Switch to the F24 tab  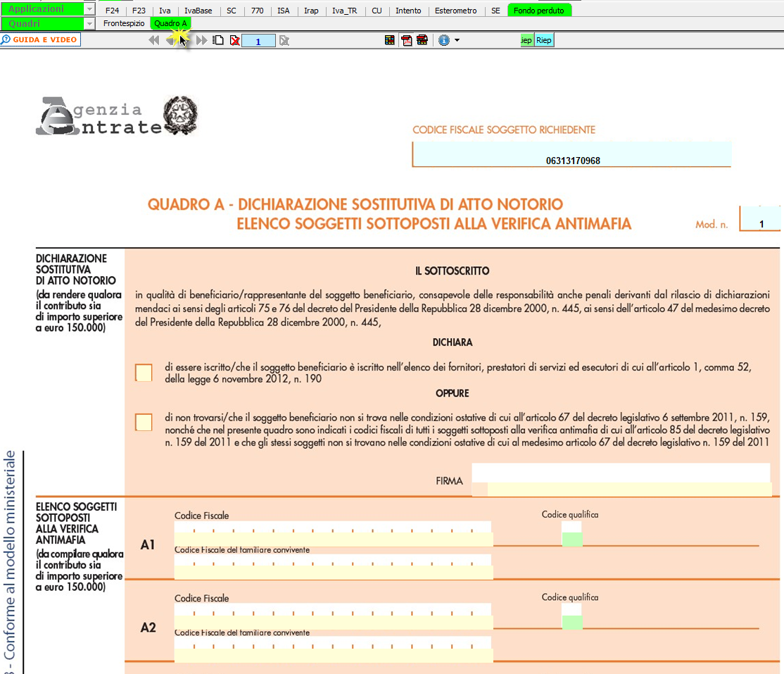[112, 11]
